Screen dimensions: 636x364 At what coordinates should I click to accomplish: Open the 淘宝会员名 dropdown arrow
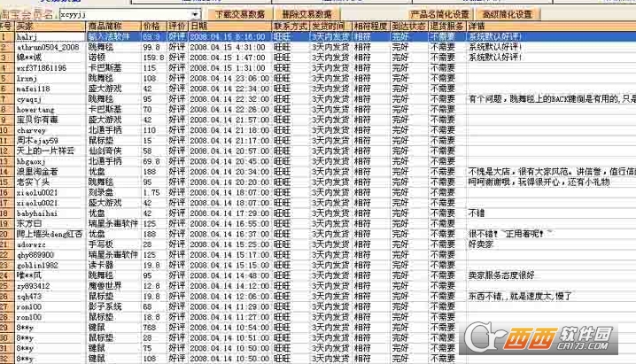click(x=195, y=14)
